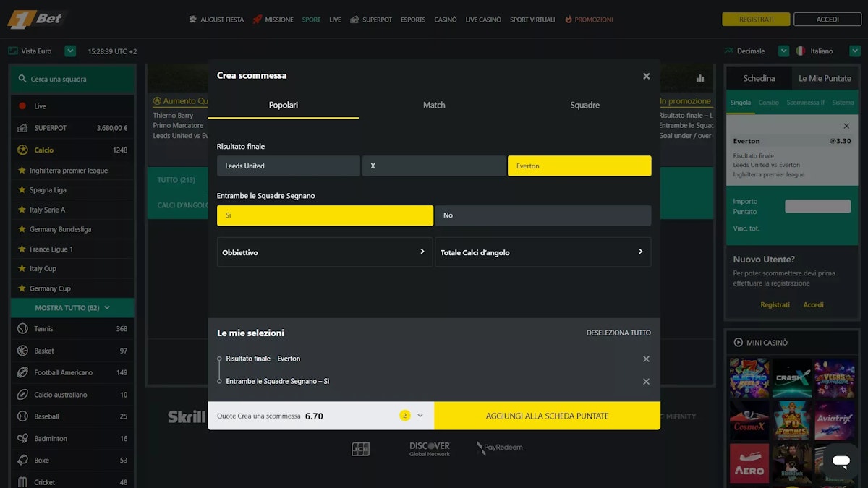Image resolution: width=868 pixels, height=488 pixels.
Task: Open the Decimale odds format dropdown
Action: coord(783,51)
